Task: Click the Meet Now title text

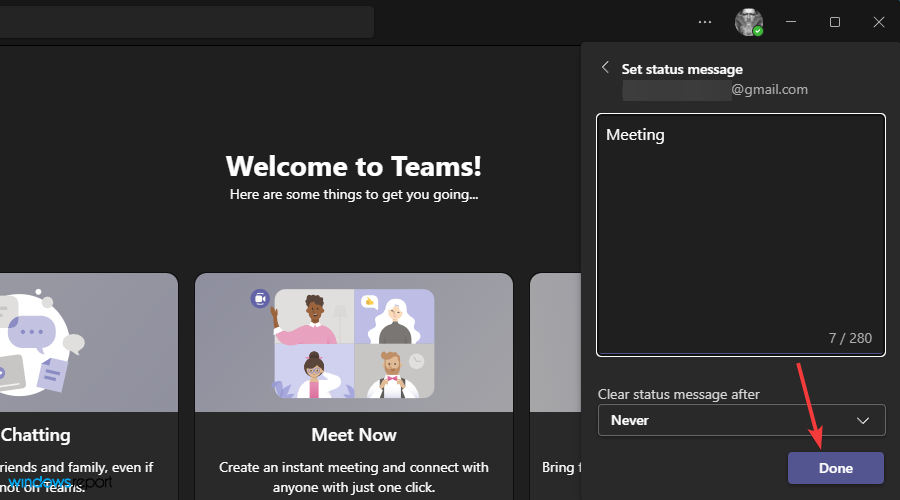Action: [x=354, y=435]
